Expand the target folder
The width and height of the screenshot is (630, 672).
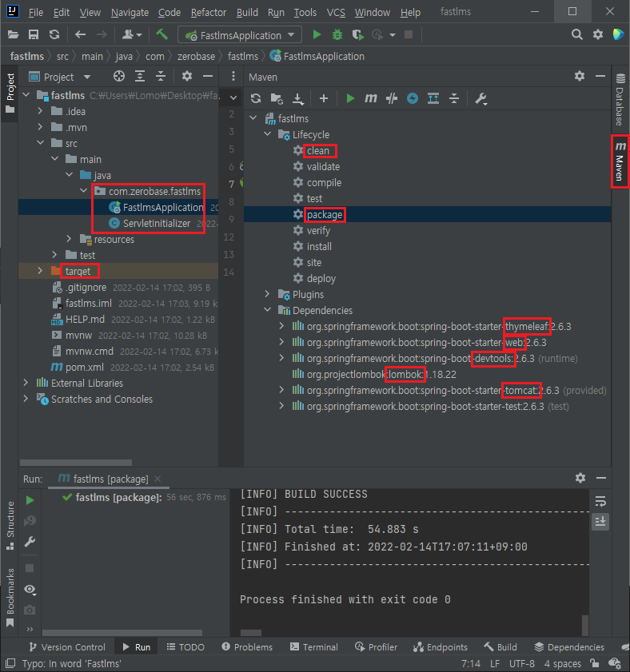(40, 271)
